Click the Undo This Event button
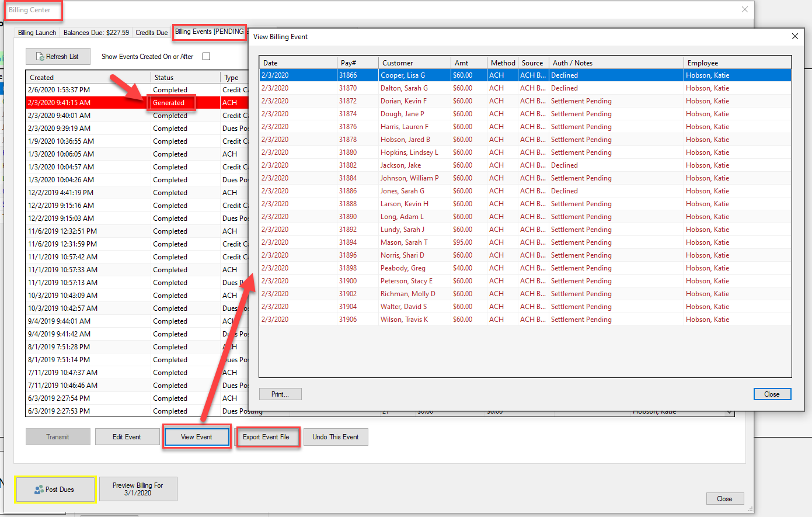This screenshot has height=517, width=812. [336, 437]
